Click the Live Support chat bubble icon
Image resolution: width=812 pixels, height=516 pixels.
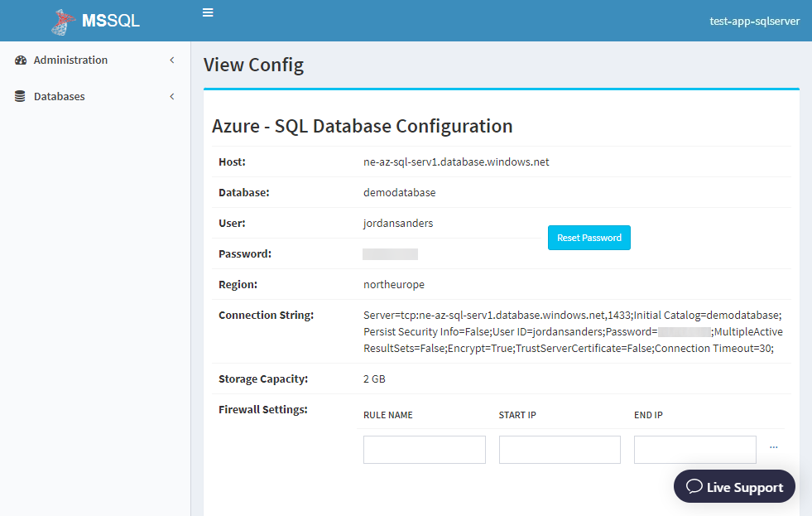click(694, 486)
